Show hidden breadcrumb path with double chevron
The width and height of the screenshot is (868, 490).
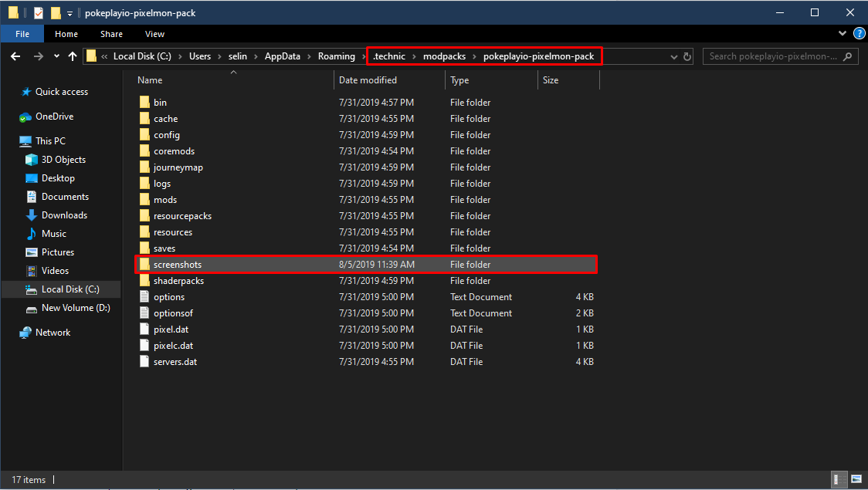coord(104,56)
